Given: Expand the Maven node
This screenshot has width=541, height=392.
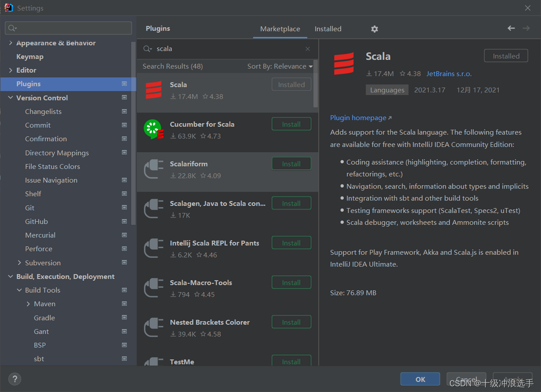Looking at the screenshot, I should [28, 304].
